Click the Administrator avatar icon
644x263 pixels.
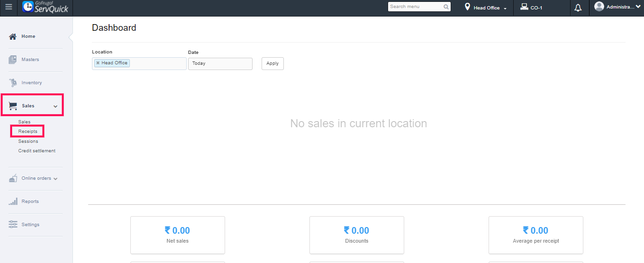click(x=599, y=7)
